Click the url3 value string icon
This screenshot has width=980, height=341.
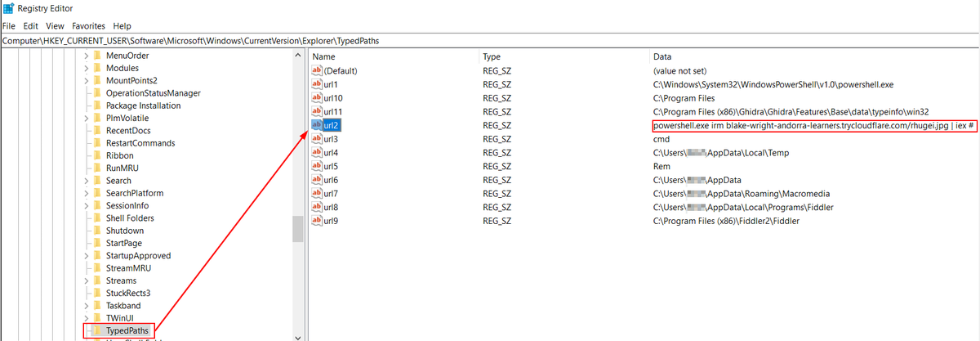(x=318, y=139)
